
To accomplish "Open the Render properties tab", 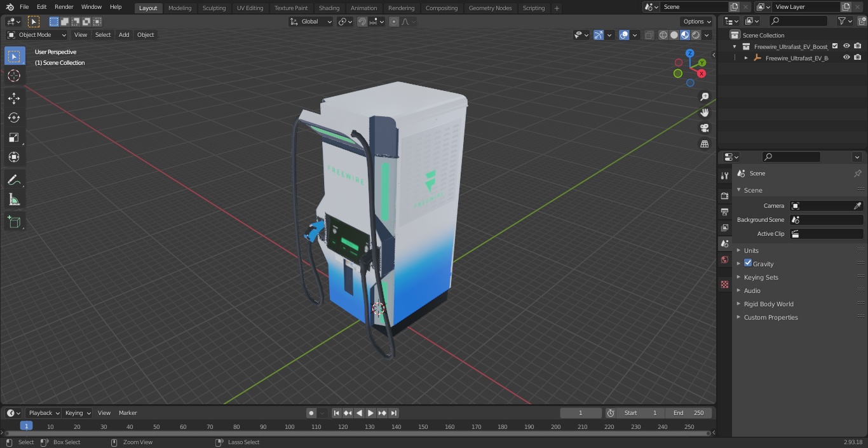I will (724, 196).
